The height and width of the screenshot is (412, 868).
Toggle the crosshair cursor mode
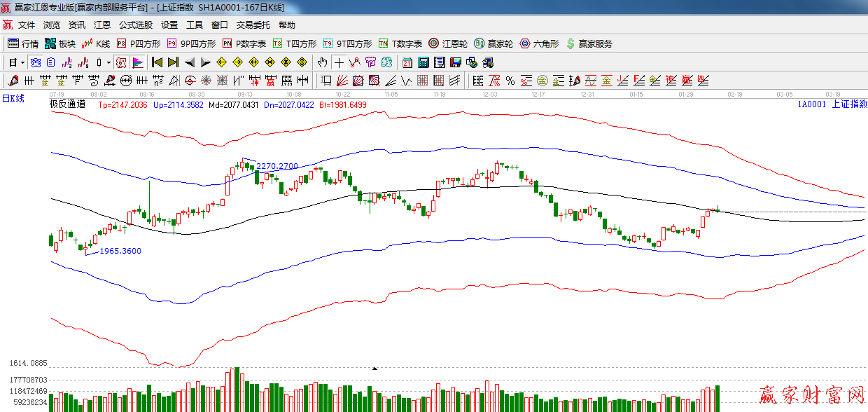pos(339,62)
